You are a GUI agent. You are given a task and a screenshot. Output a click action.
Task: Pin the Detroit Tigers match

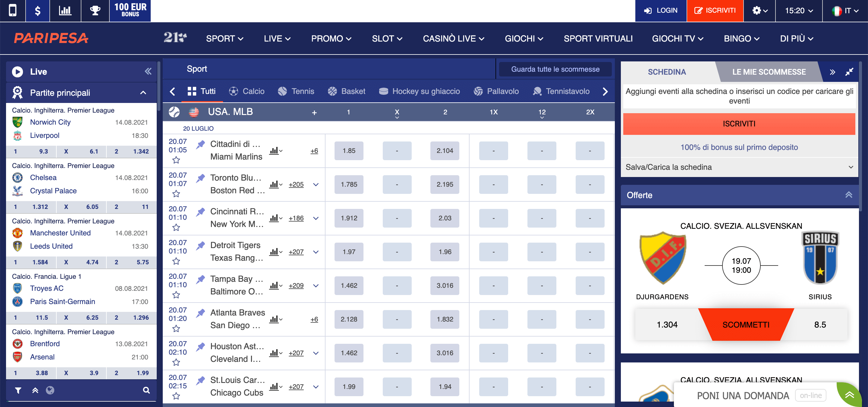(200, 245)
